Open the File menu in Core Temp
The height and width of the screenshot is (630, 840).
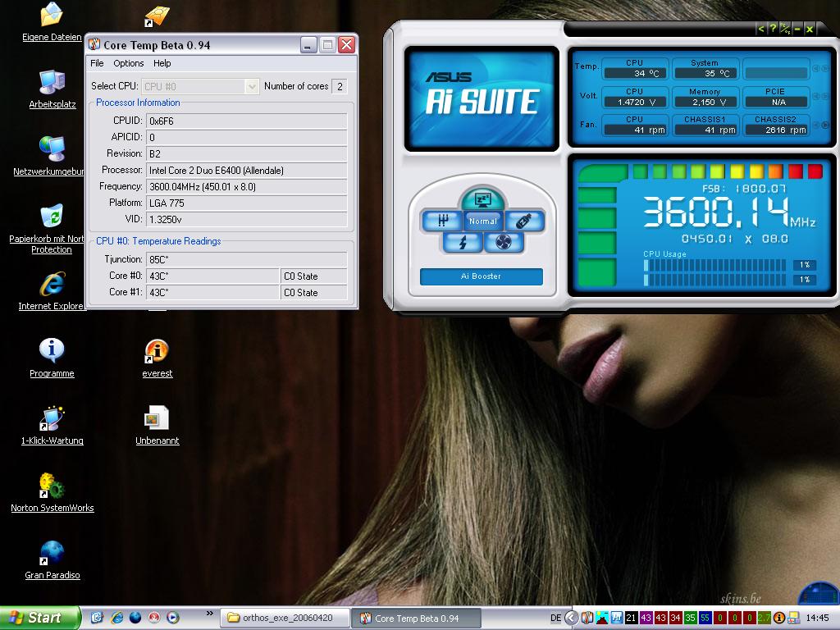[97, 63]
